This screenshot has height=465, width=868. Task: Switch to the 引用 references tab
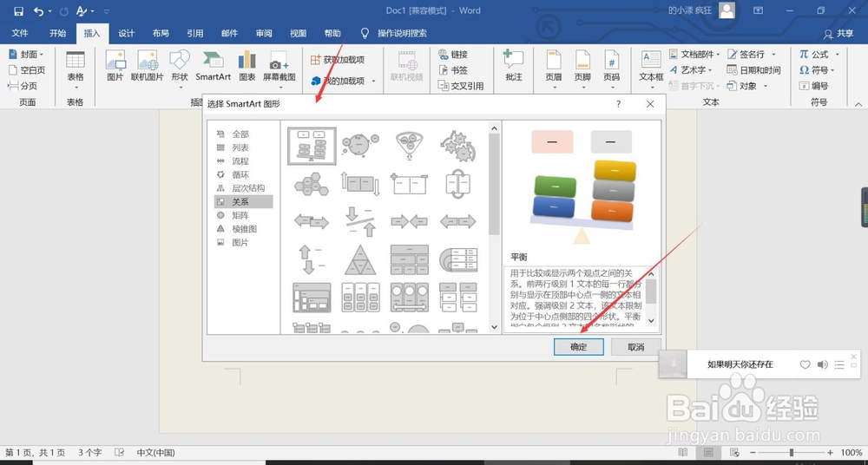194,33
